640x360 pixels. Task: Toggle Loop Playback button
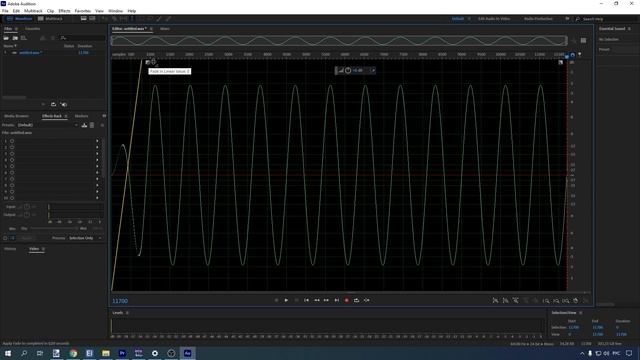click(x=356, y=300)
